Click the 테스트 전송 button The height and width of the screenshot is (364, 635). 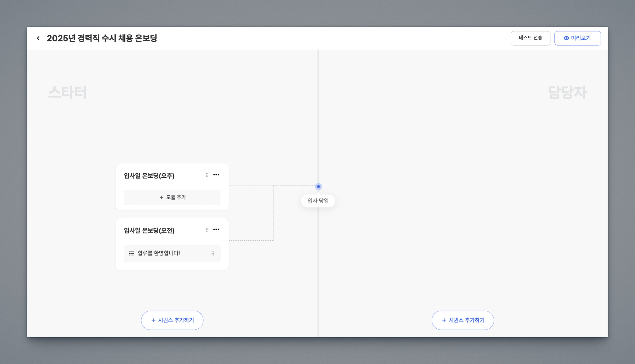click(530, 38)
